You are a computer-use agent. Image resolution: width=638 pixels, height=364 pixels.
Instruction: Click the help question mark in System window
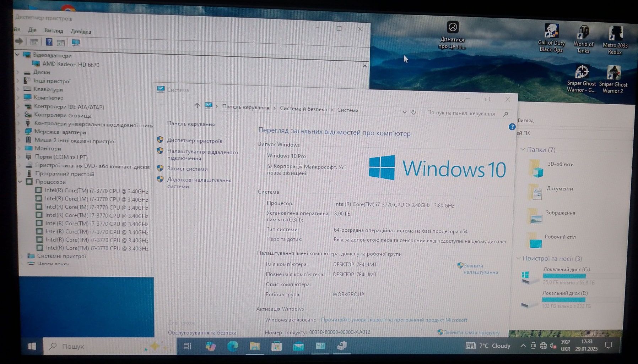pos(512,127)
